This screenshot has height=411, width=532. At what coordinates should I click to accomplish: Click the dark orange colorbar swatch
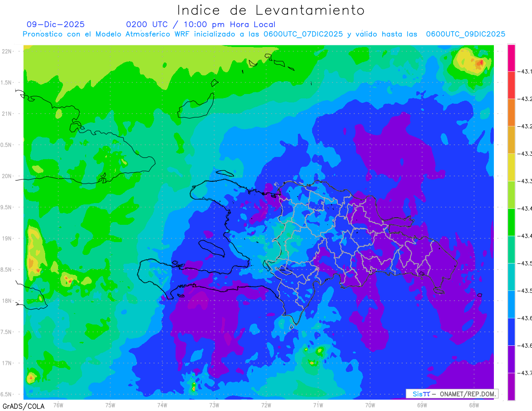pos(511,113)
